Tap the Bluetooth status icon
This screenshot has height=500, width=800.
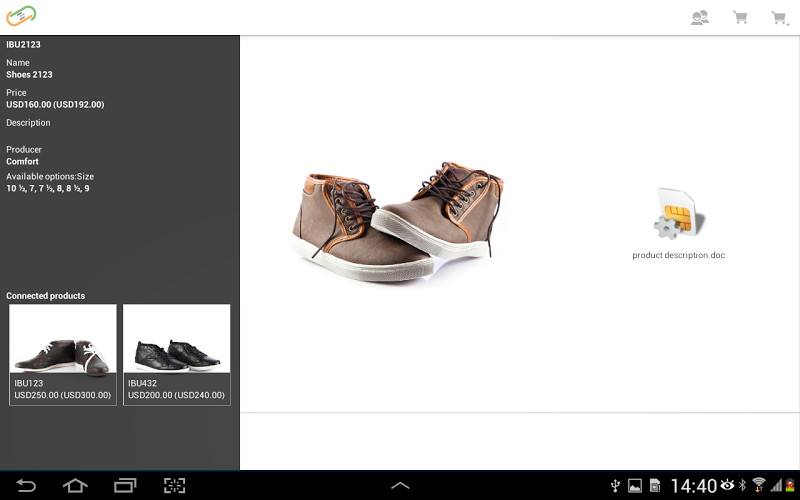742,485
